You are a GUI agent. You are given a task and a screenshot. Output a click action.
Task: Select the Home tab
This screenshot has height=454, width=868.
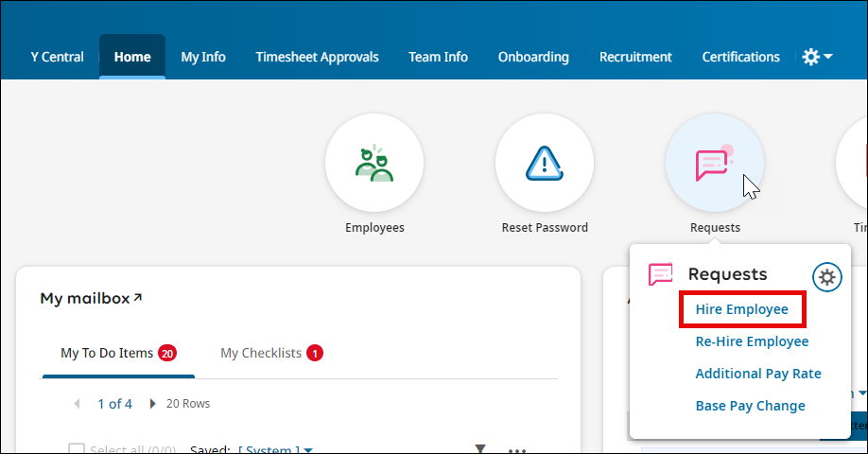pos(132,57)
